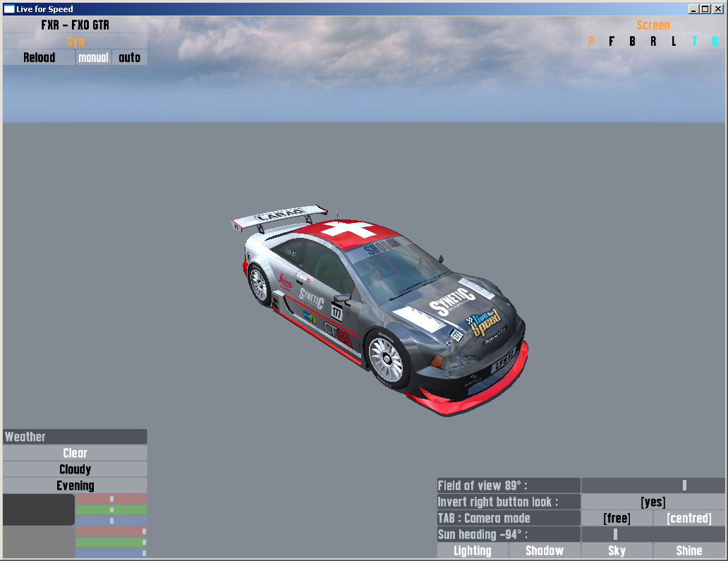This screenshot has width=728, height=561.
Task: Select manual reload mode
Action: (x=93, y=57)
